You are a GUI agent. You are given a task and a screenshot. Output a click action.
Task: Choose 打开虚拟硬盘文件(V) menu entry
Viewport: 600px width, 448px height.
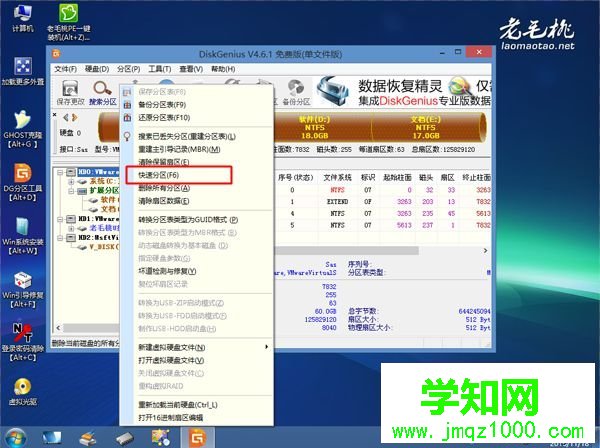(197, 360)
